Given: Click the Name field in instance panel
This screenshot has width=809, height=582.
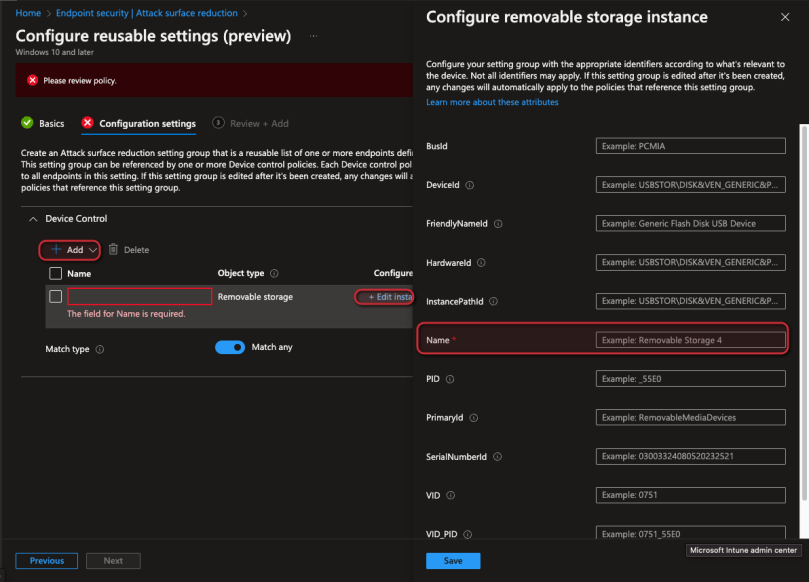Looking at the screenshot, I should click(x=690, y=341).
